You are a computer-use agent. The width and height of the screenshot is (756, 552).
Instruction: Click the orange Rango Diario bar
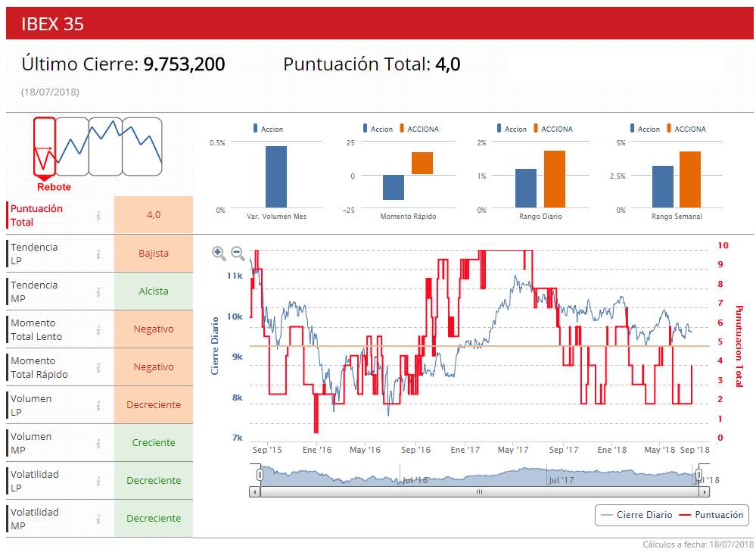point(555,179)
